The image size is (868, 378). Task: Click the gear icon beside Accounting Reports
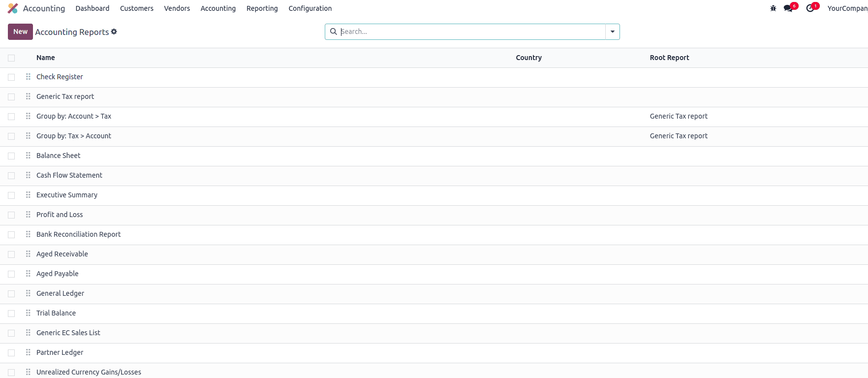click(x=114, y=31)
